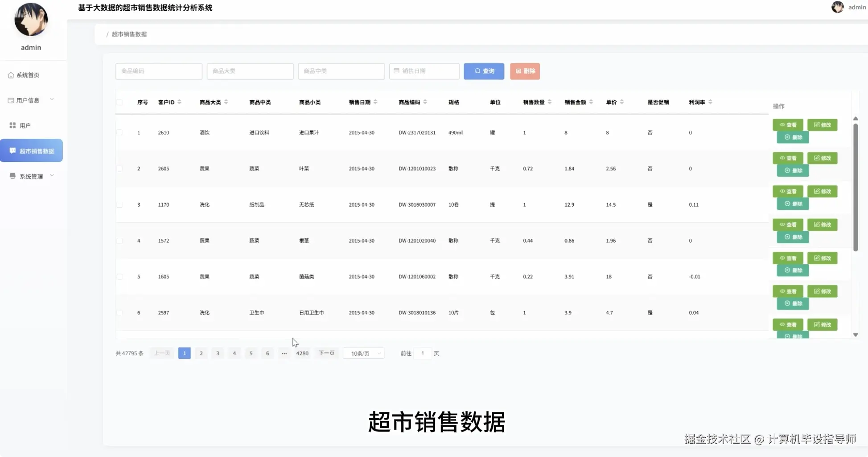The image size is (868, 457).
Task: Open the 10条/页 page size dropdown
Action: 363,353
